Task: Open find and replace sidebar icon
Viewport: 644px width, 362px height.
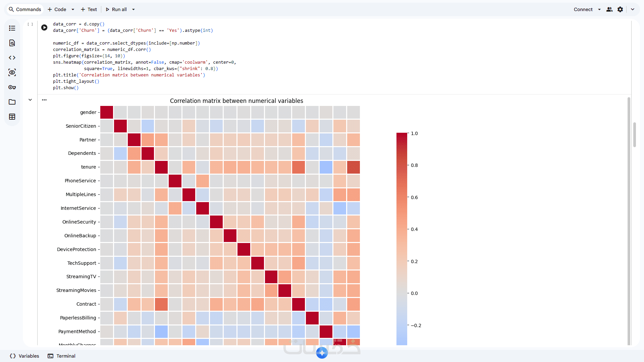Action: 12,43
